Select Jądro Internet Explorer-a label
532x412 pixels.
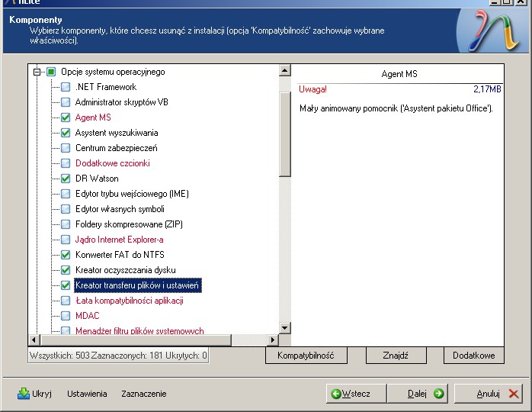click(x=119, y=240)
